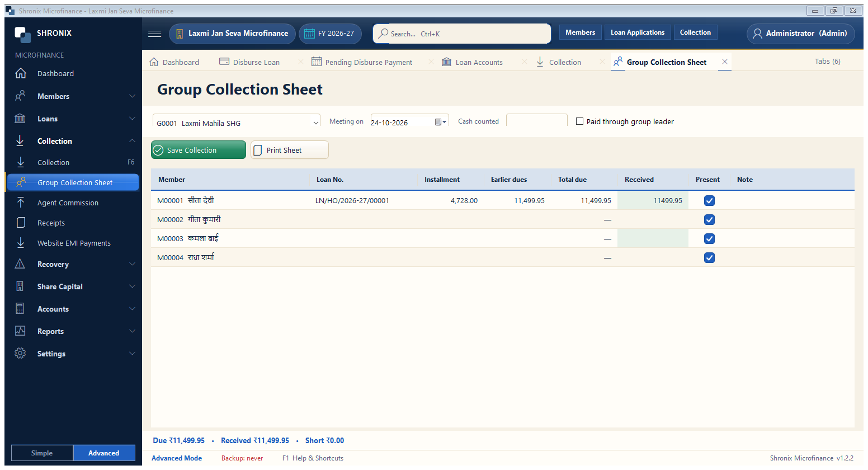
Task: Open the Meeting on calendar picker icon
Action: [441, 122]
